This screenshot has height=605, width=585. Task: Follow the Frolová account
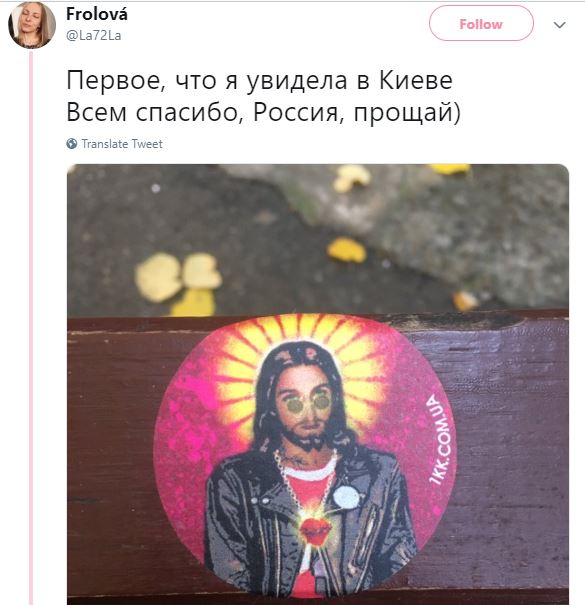coord(481,24)
